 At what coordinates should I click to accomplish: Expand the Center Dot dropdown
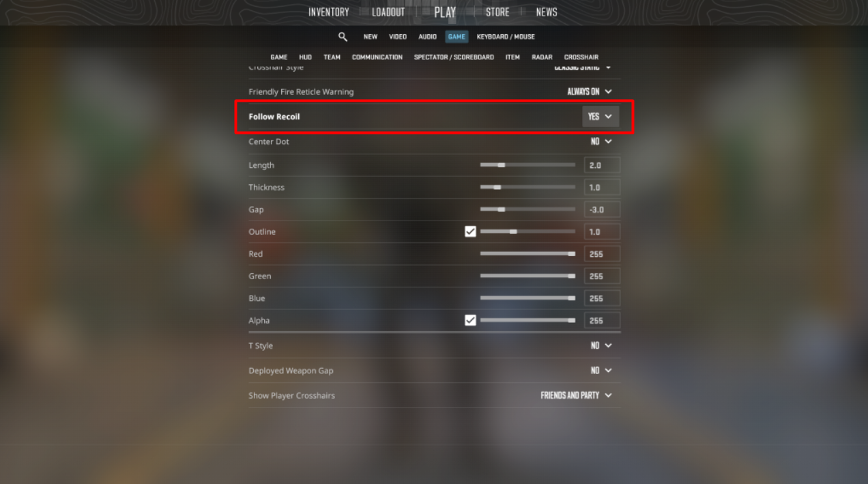click(601, 141)
